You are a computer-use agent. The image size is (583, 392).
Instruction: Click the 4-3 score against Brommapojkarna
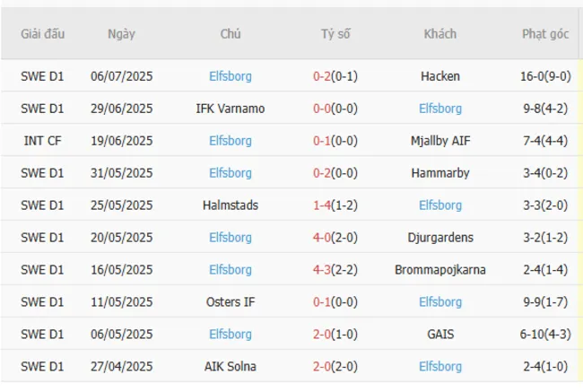323,270
